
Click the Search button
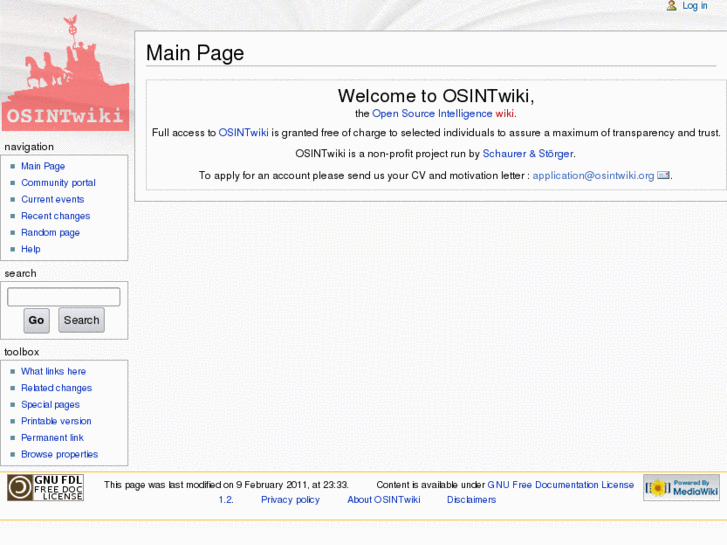82,321
